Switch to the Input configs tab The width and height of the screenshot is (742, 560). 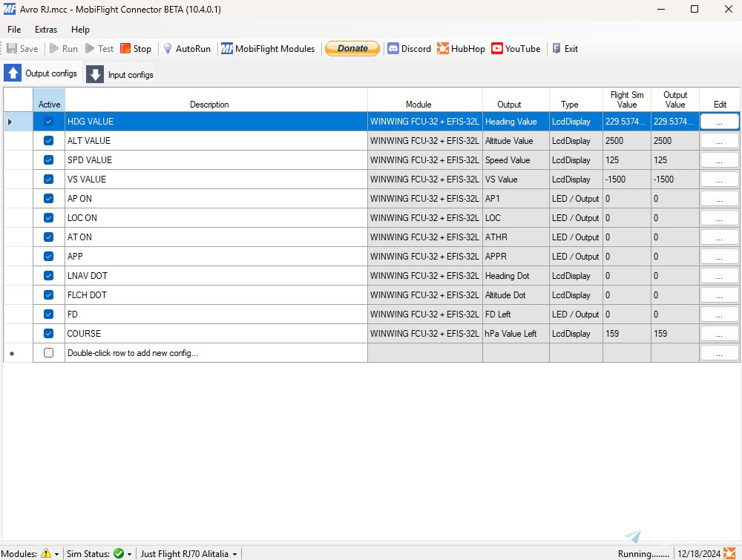click(120, 74)
